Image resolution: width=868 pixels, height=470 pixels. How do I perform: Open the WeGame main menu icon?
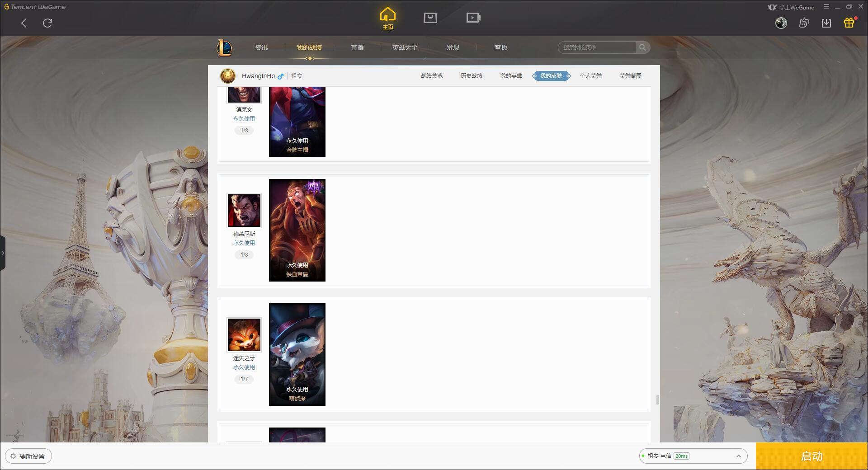826,7
